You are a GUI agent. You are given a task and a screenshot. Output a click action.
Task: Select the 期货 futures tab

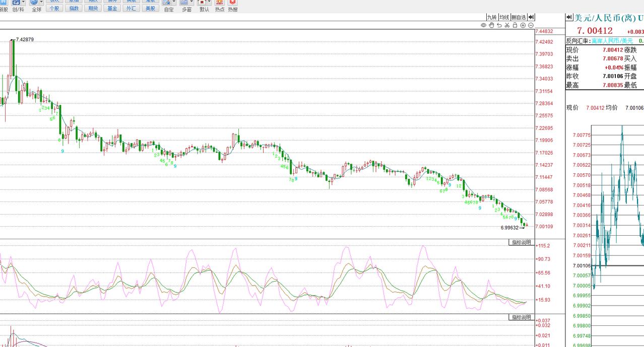pos(93,8)
